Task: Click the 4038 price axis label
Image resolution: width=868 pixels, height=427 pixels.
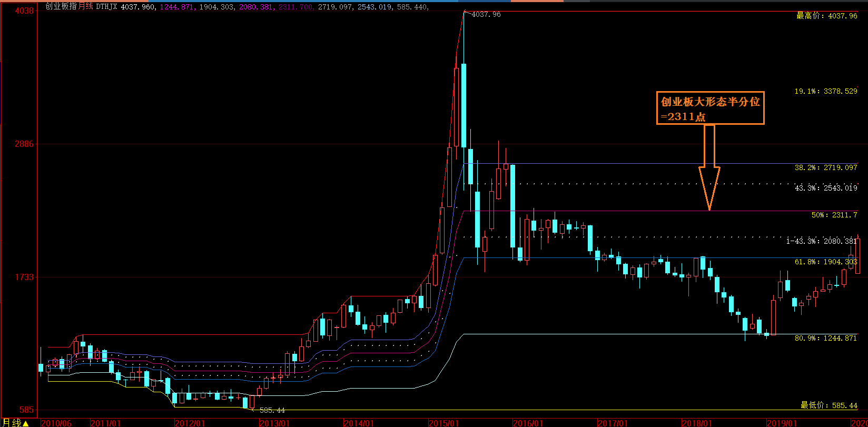Action: tap(25, 11)
